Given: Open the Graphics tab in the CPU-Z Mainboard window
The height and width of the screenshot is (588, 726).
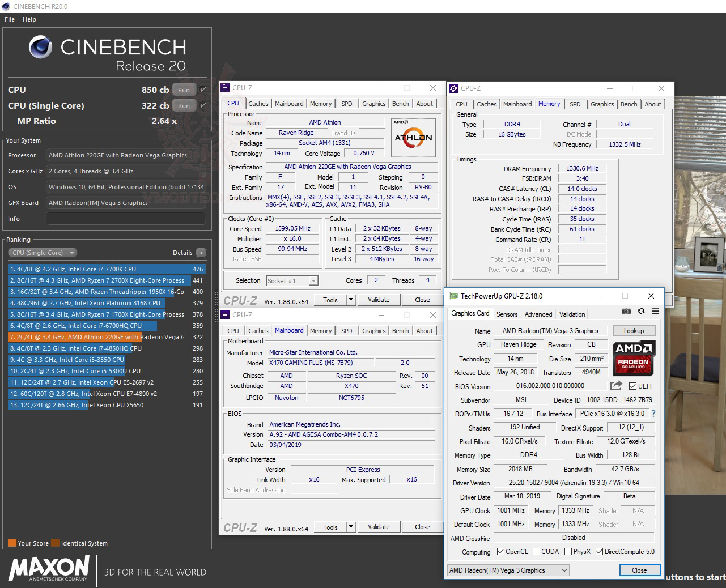Looking at the screenshot, I should pos(374,331).
